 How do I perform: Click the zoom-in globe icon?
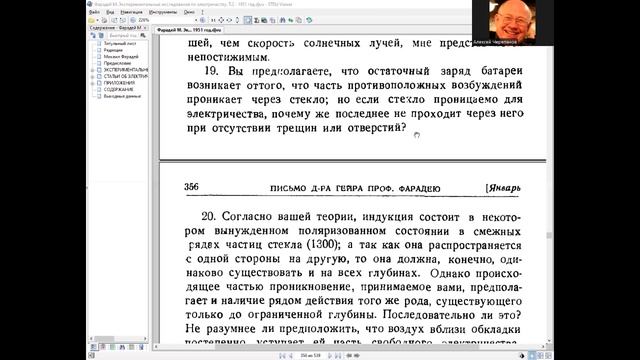coord(203,20)
